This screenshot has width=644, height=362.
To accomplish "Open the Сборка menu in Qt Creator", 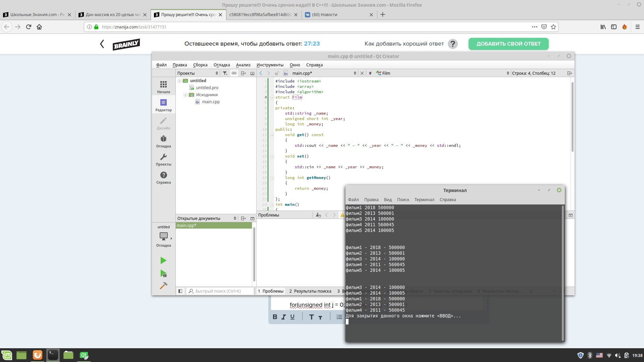I will tap(200, 65).
